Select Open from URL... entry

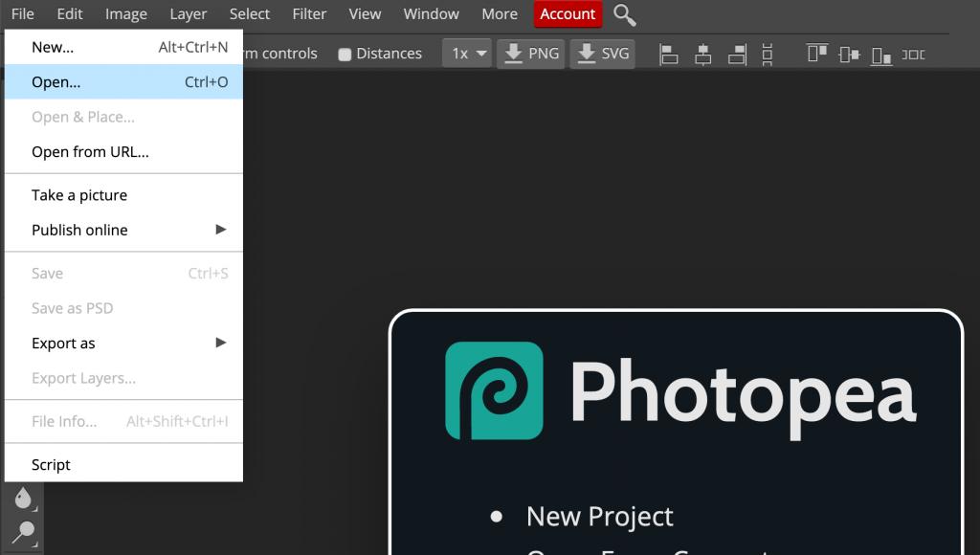pyautogui.click(x=123, y=152)
